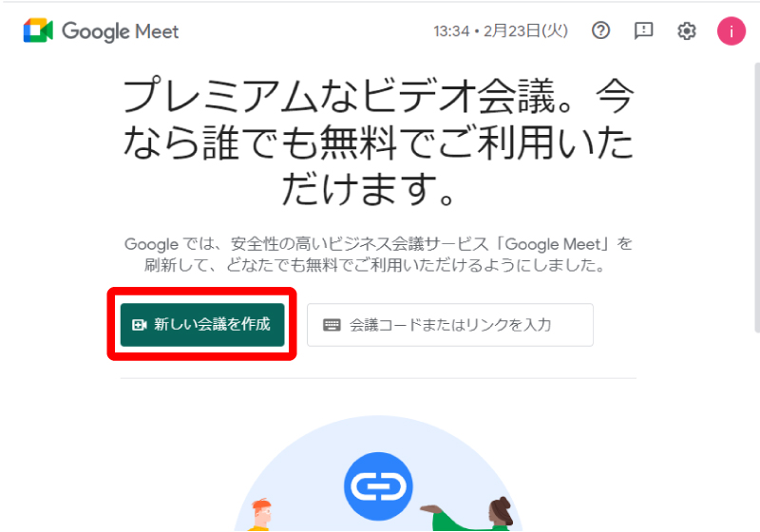Screen dimensions: 760x532
Task: Click the date 2月23日(火) text
Action: 525,31
